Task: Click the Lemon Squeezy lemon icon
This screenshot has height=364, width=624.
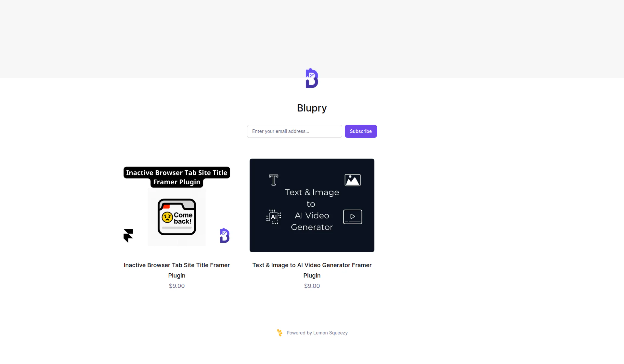Action: (280, 333)
